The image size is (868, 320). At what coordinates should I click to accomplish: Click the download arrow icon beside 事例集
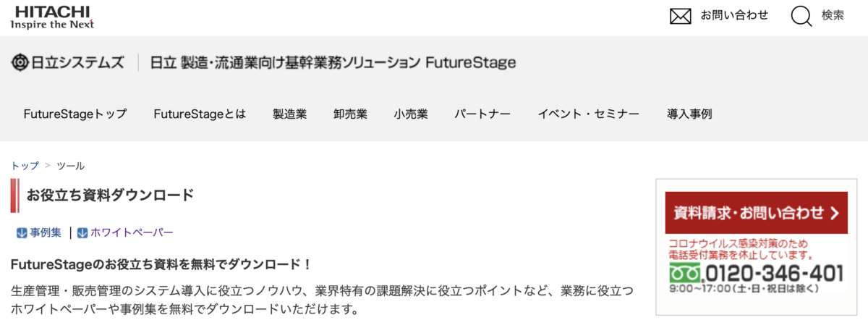[22, 233]
